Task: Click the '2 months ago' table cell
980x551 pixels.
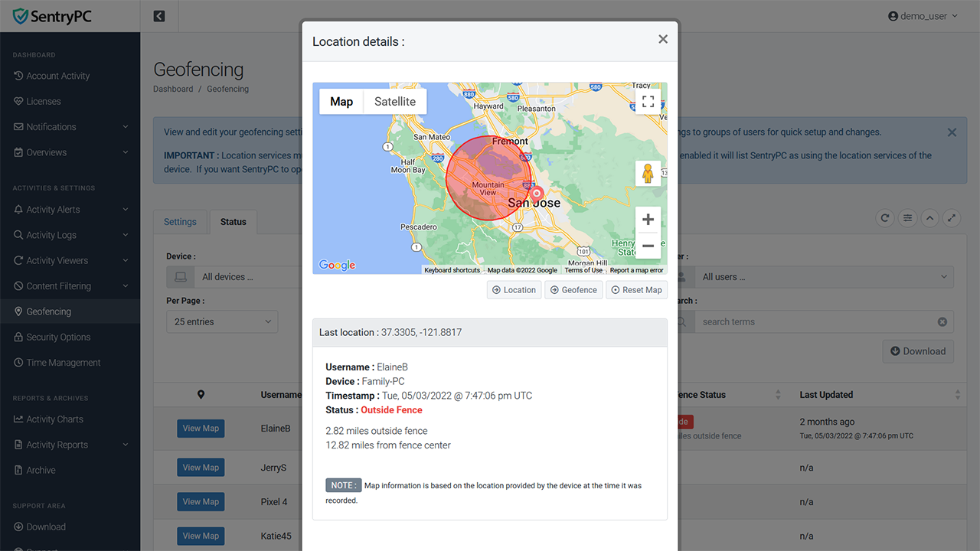Action: [827, 422]
